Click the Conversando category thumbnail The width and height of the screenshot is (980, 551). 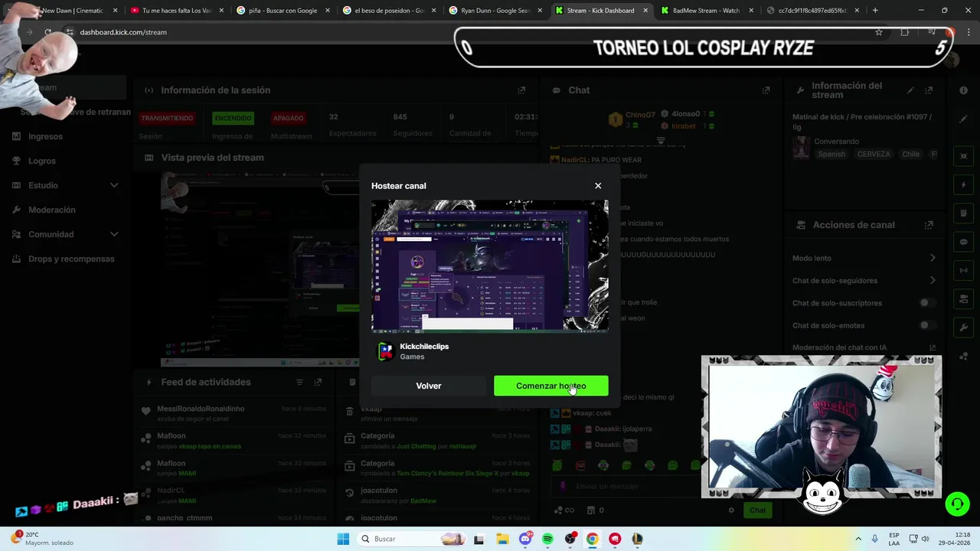(x=801, y=148)
